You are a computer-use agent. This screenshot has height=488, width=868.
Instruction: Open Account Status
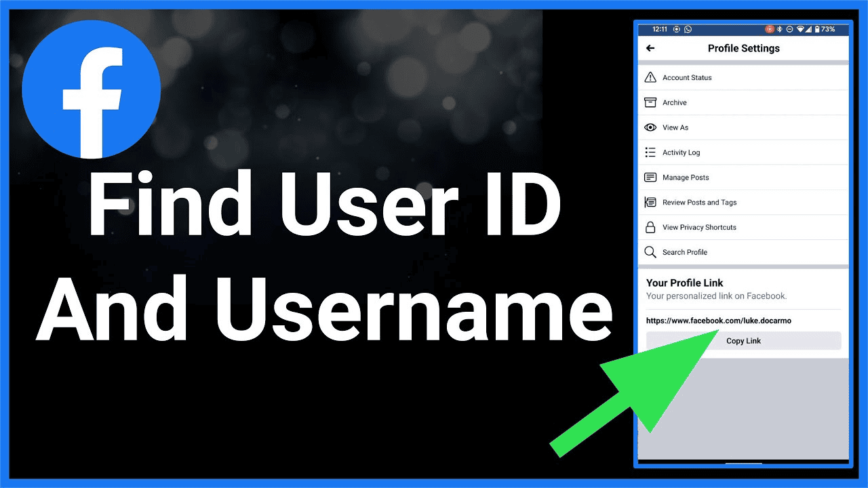coord(743,77)
